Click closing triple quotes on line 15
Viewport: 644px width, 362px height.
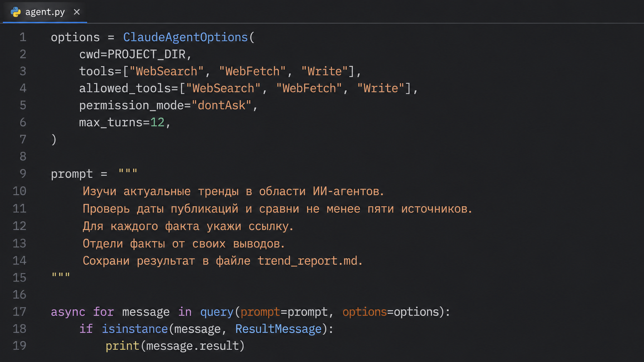[x=61, y=275]
